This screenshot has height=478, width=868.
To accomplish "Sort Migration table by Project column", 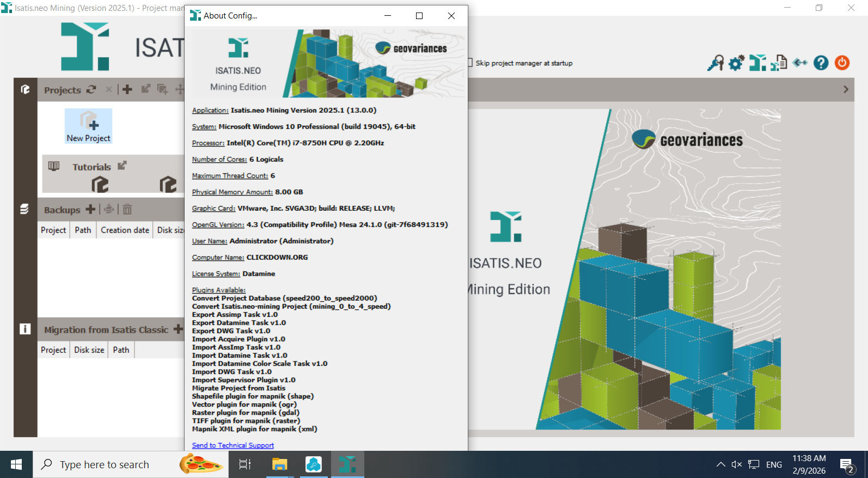I will click(53, 350).
